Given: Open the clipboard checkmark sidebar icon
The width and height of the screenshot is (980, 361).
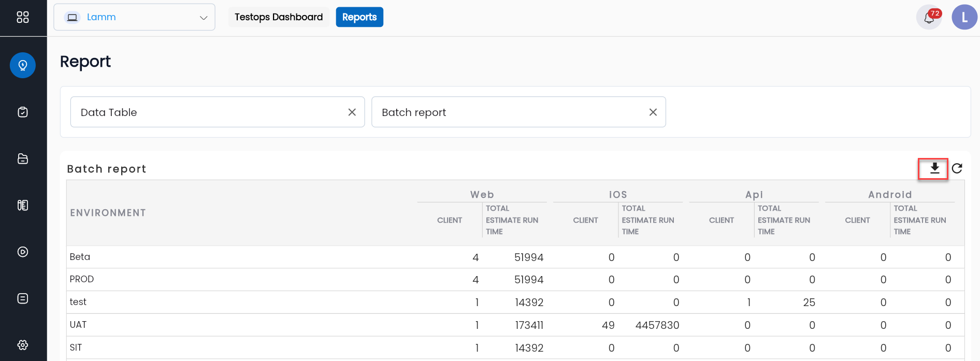Looking at the screenshot, I should pyautogui.click(x=23, y=112).
